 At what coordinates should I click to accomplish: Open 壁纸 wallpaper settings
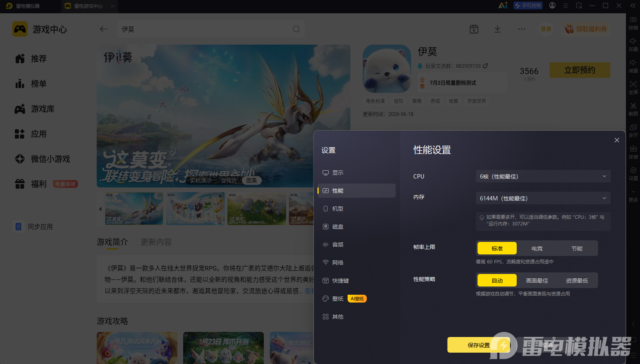(x=357, y=299)
